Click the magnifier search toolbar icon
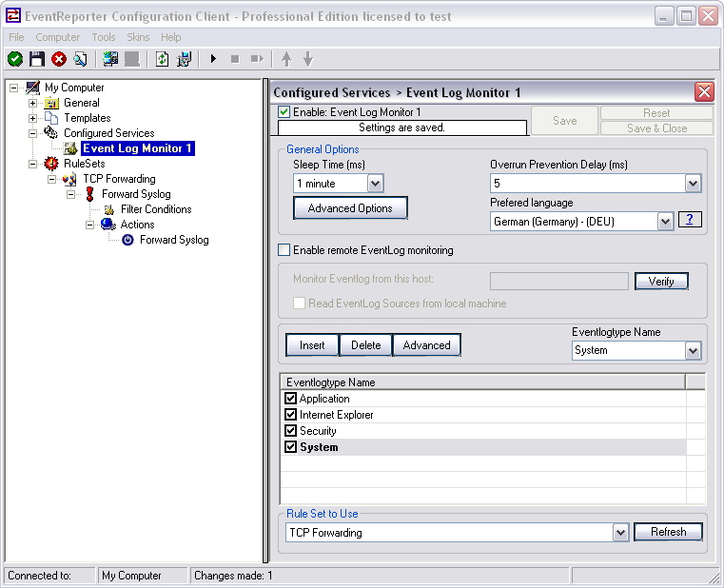This screenshot has height=588, width=724. click(80, 59)
